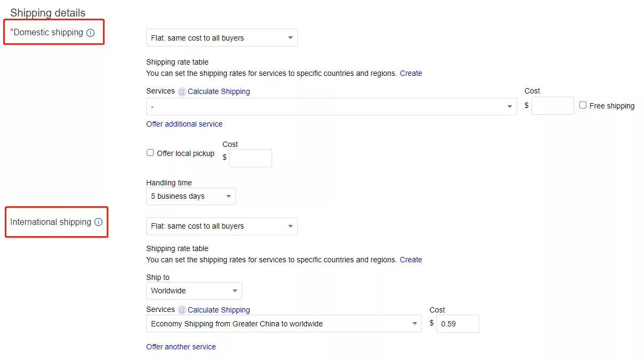Click info icon beside International shipping
The height and width of the screenshot is (359, 644).
click(x=98, y=222)
